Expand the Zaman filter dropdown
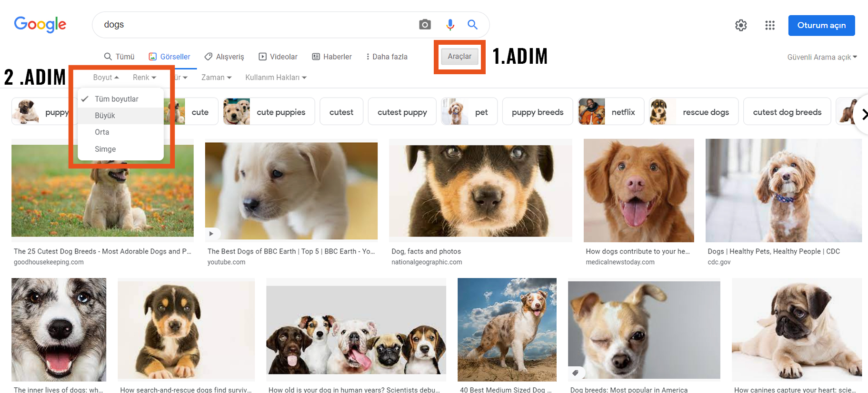The image size is (868, 393). [216, 78]
